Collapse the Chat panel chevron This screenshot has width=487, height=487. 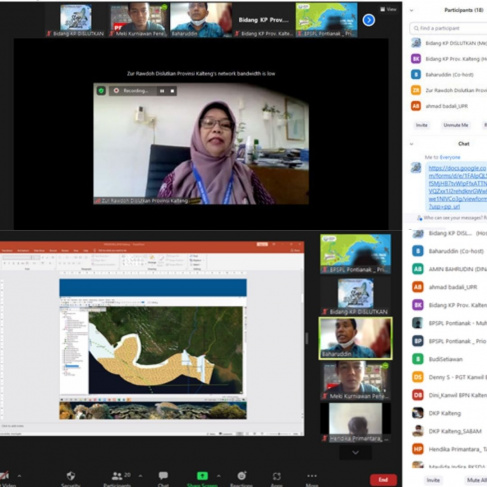pyautogui.click(x=411, y=144)
